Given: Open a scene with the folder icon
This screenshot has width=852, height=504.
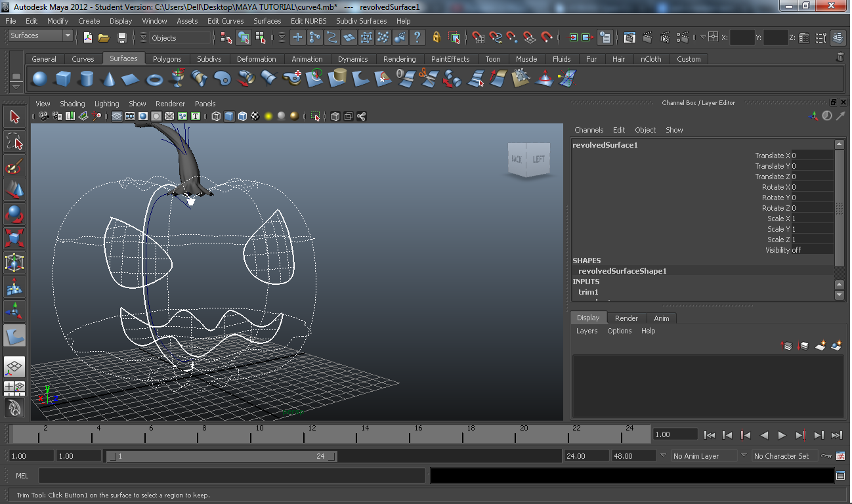Looking at the screenshot, I should point(104,37).
